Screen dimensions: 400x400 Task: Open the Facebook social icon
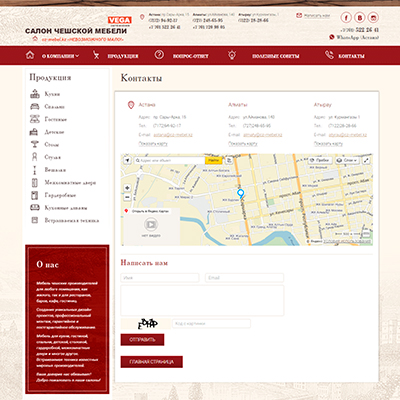tap(346, 17)
